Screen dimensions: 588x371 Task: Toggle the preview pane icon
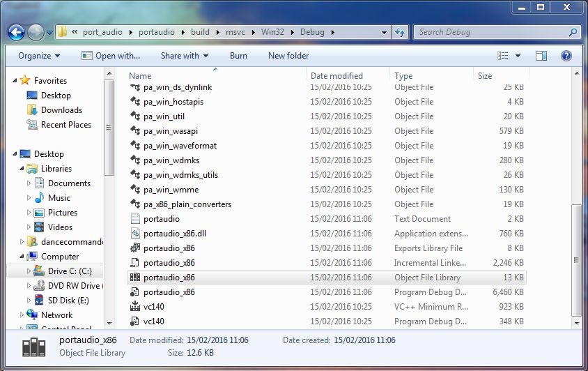pyautogui.click(x=541, y=56)
